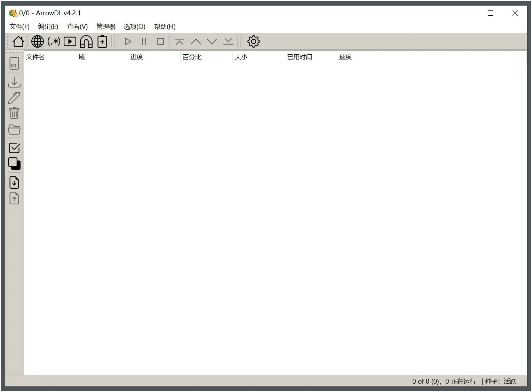Click the home icon in the toolbar
This screenshot has width=532, height=392.
(x=18, y=41)
